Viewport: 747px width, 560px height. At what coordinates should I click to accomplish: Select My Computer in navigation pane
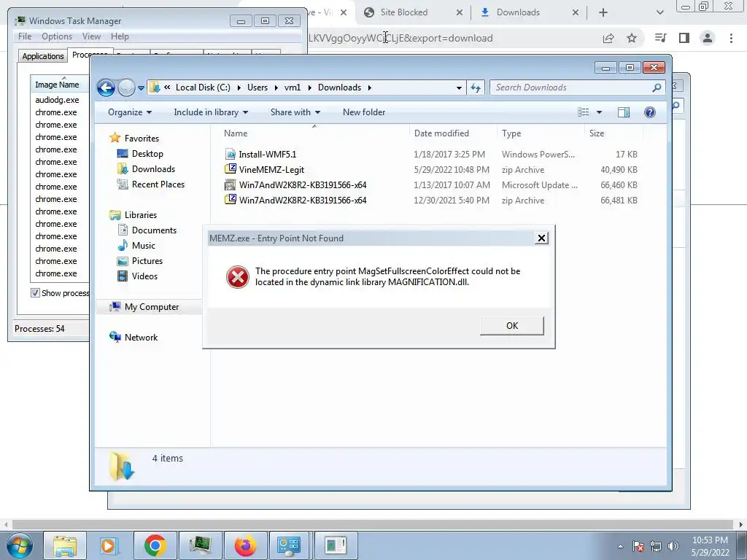click(x=152, y=307)
